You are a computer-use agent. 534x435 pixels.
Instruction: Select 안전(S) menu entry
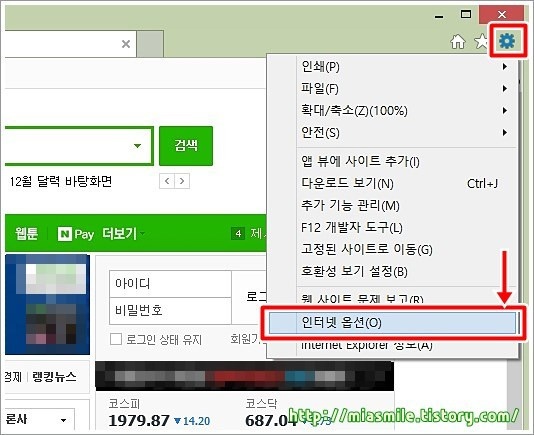(392, 133)
